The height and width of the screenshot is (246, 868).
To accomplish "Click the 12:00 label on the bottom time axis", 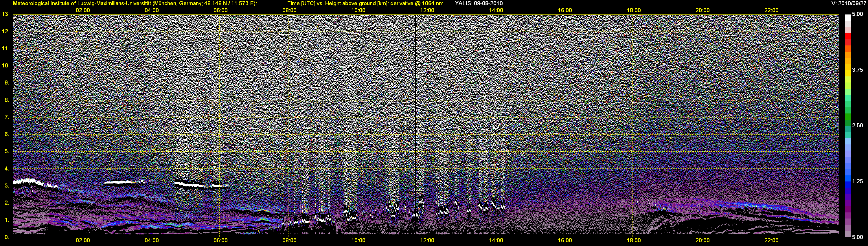I will 427,240.
